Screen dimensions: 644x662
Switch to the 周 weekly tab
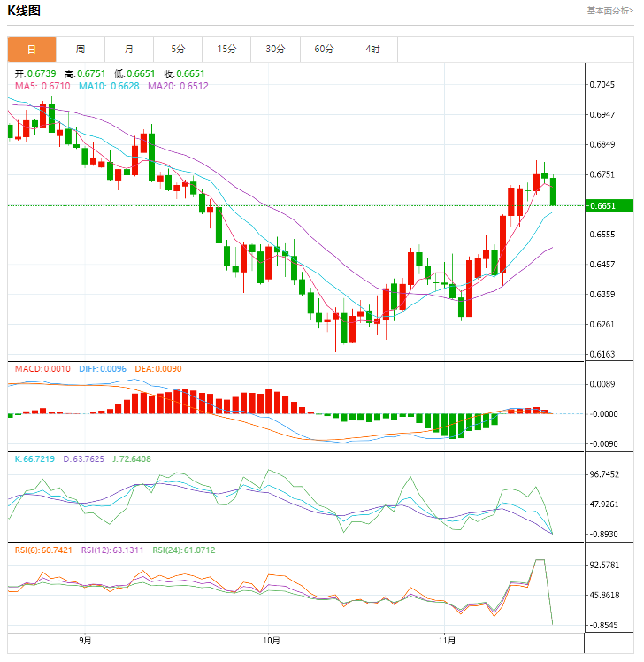point(80,50)
